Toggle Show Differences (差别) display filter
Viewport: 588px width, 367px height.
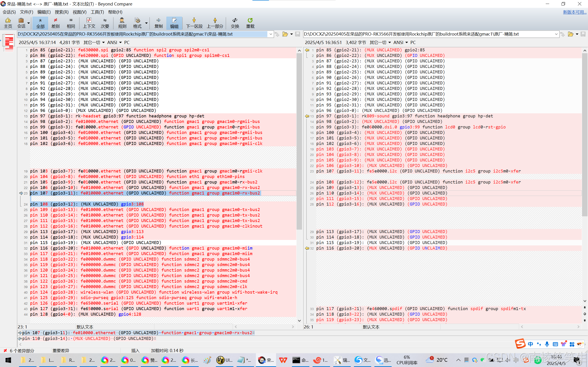tap(55, 23)
